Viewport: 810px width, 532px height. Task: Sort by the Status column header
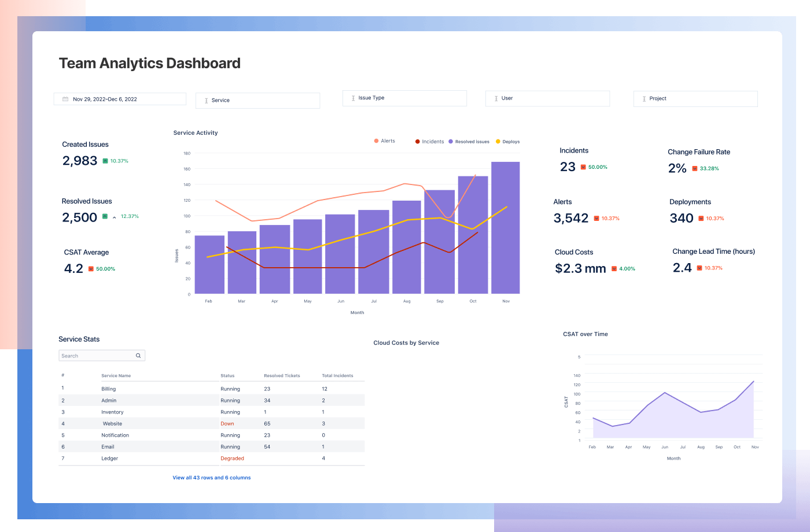[227, 375]
